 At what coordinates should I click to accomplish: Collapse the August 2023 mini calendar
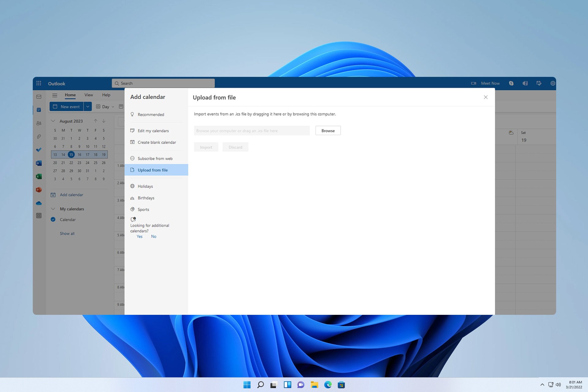click(53, 121)
